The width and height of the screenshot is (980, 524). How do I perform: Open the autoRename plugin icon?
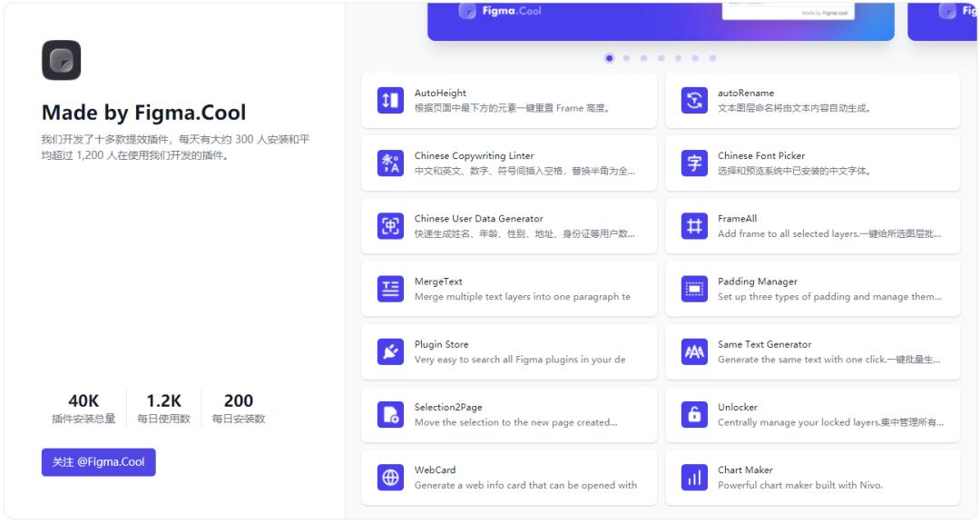694,100
